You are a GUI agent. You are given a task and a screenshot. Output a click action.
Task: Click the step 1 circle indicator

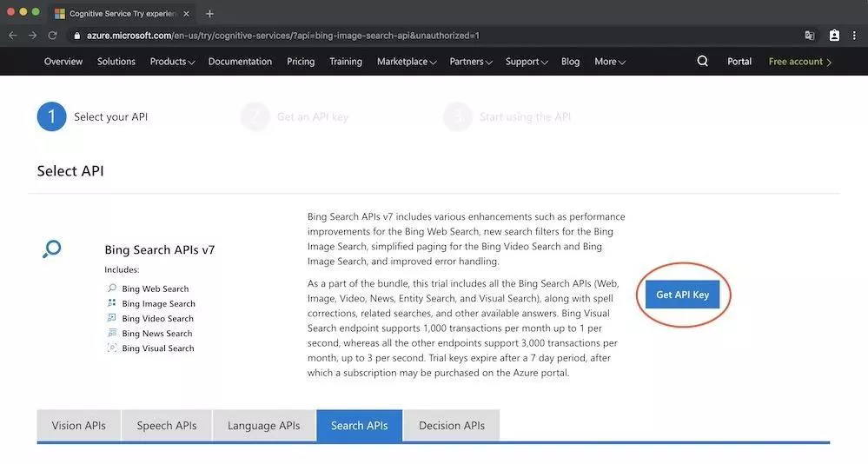click(x=51, y=116)
